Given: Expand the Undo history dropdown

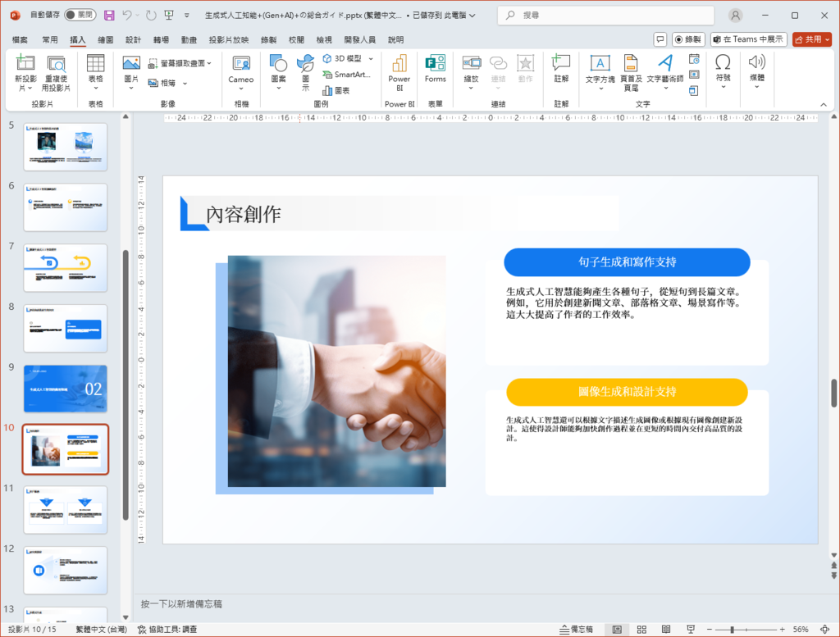Looking at the screenshot, I should click(x=137, y=16).
